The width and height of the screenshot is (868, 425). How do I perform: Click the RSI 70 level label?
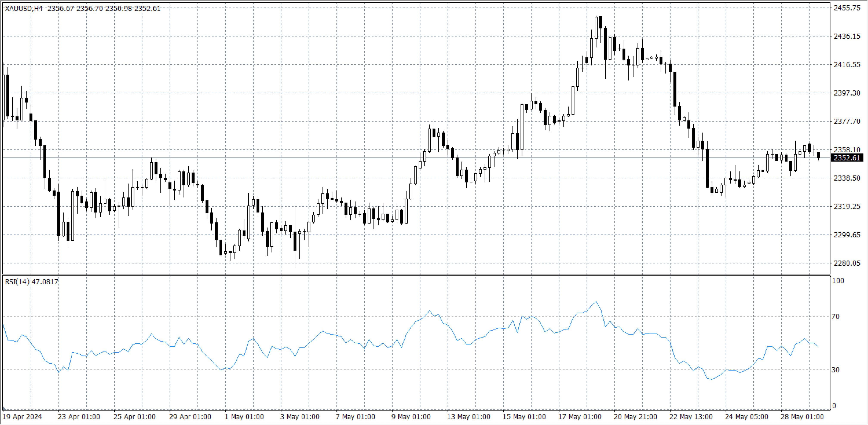[835, 316]
